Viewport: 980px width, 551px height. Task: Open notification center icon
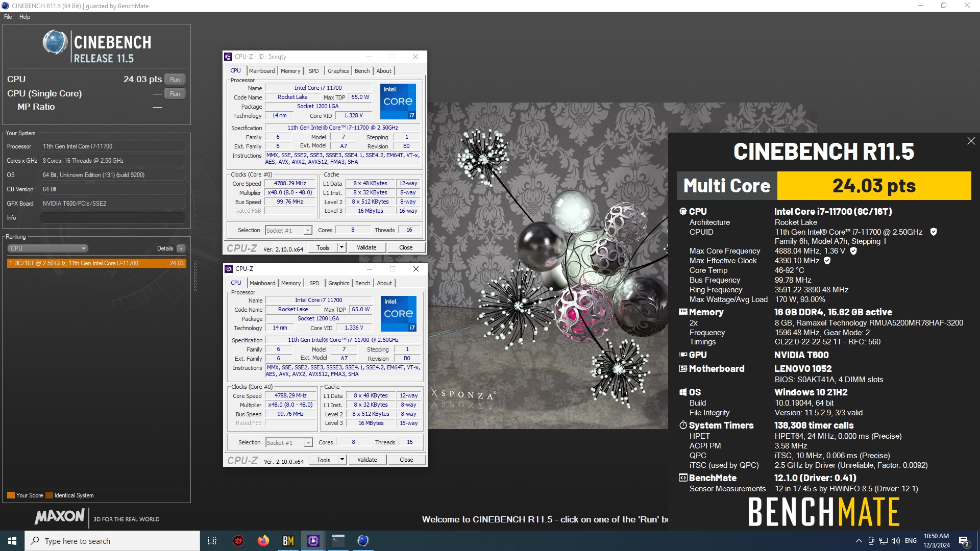(964, 541)
